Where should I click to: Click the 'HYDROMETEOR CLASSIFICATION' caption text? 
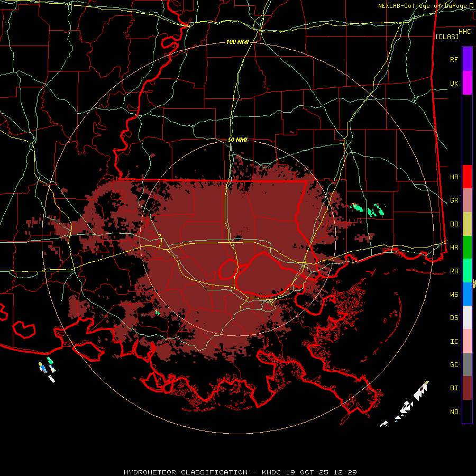186,472
